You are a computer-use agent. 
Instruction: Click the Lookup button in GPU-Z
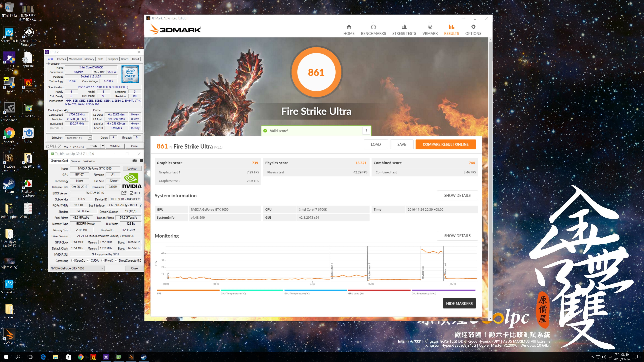point(132,168)
